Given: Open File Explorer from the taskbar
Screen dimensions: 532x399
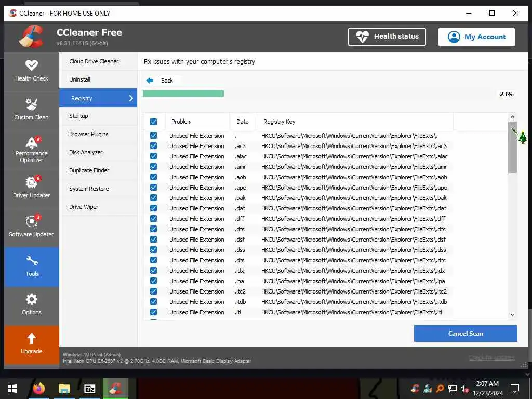Looking at the screenshot, I should tap(64, 389).
